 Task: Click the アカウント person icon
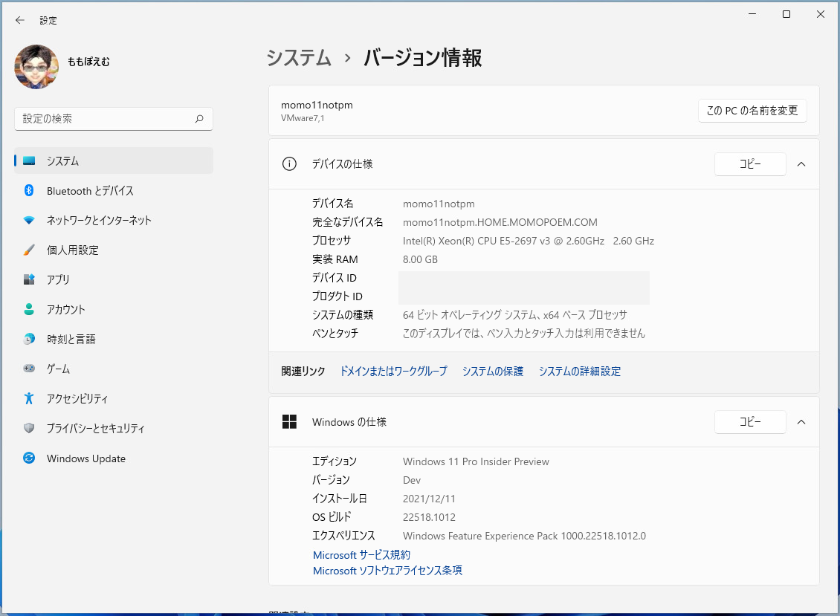pyautogui.click(x=29, y=309)
